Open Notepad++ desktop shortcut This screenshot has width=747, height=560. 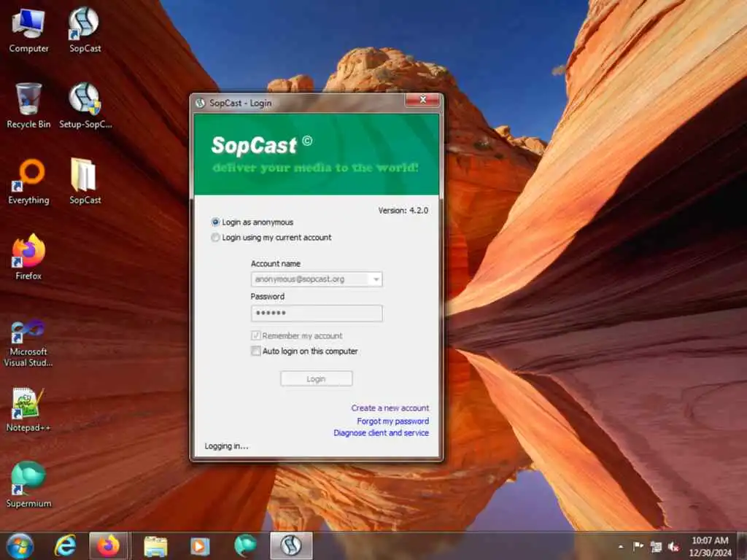pyautogui.click(x=28, y=410)
